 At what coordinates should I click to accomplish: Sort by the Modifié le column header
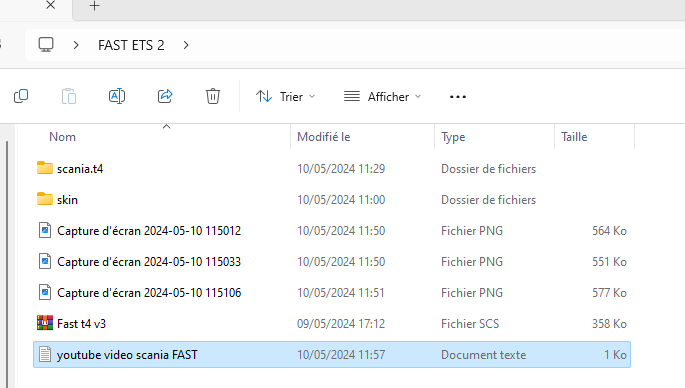324,137
